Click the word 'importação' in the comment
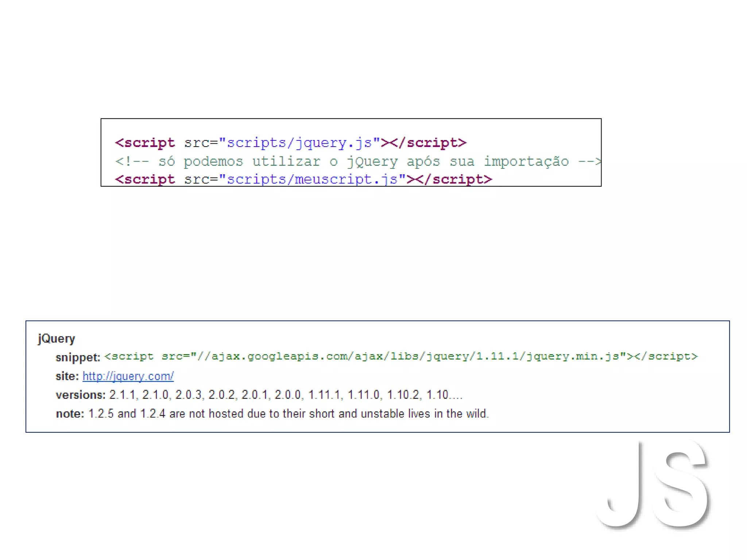Screen dimensions: 747x560 pos(526,161)
